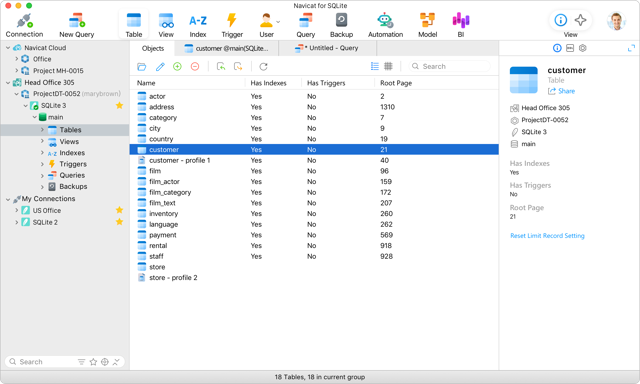Show only favorites with star filter
Viewport: 640px width, 384px height.
93,362
